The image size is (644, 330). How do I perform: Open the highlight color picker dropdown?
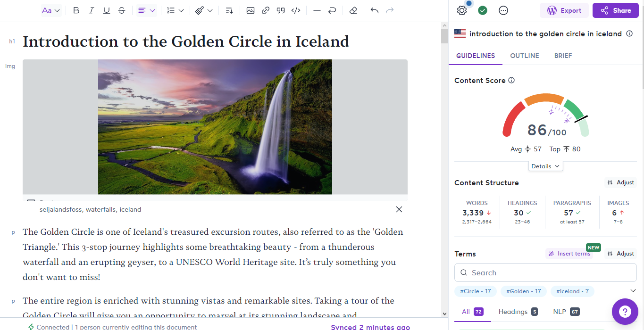coord(210,10)
